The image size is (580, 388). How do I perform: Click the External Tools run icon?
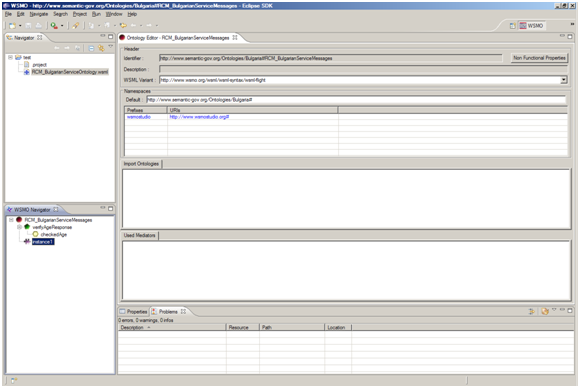pos(54,26)
